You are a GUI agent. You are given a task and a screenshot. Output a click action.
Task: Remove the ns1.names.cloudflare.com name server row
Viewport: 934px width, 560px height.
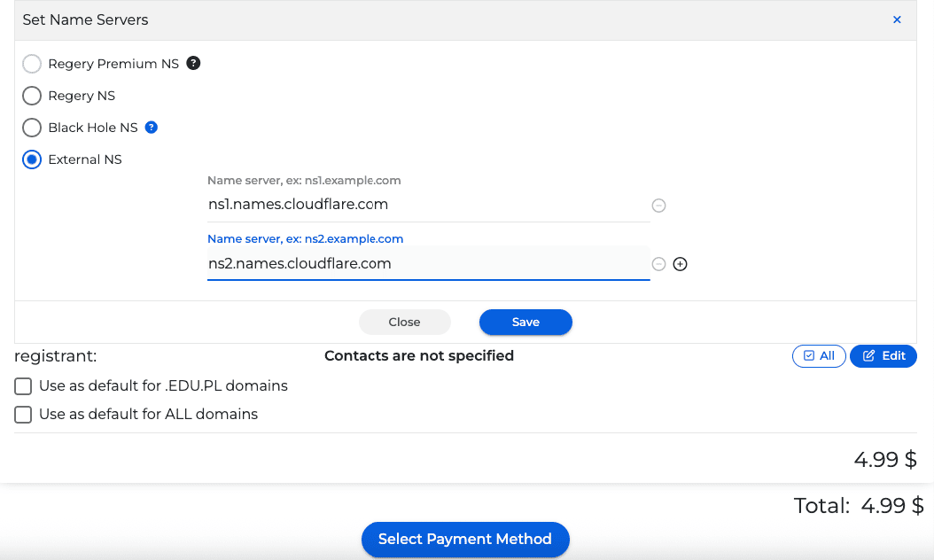tap(658, 206)
